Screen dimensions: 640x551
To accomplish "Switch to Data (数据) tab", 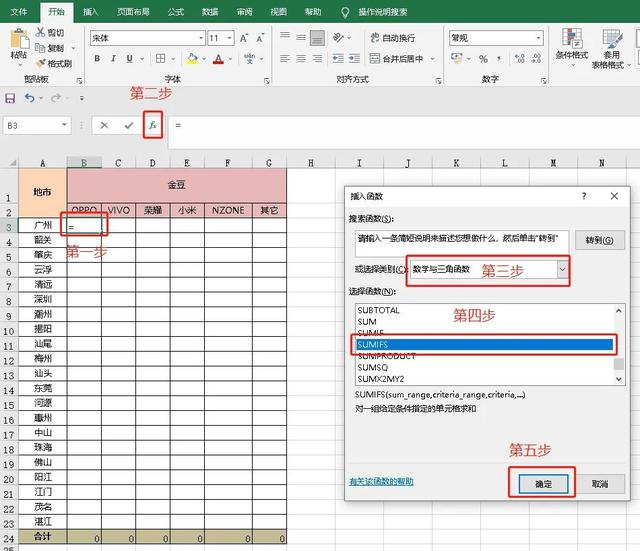I will (210, 12).
